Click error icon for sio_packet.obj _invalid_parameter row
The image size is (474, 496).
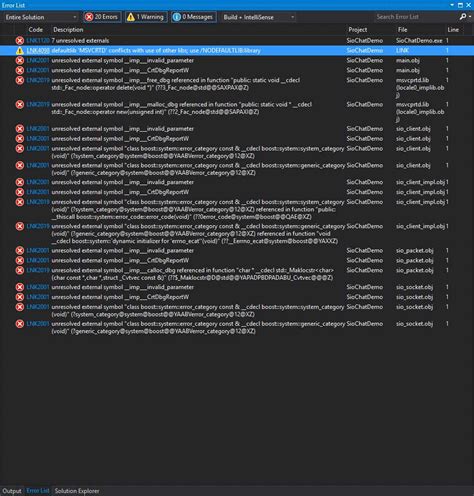pos(20,251)
